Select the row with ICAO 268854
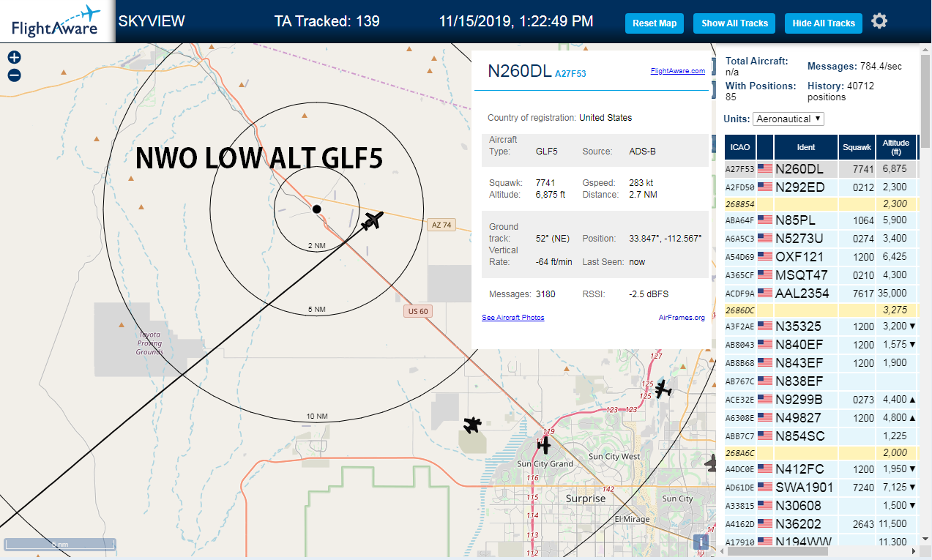This screenshot has height=560, width=932. coord(821,204)
